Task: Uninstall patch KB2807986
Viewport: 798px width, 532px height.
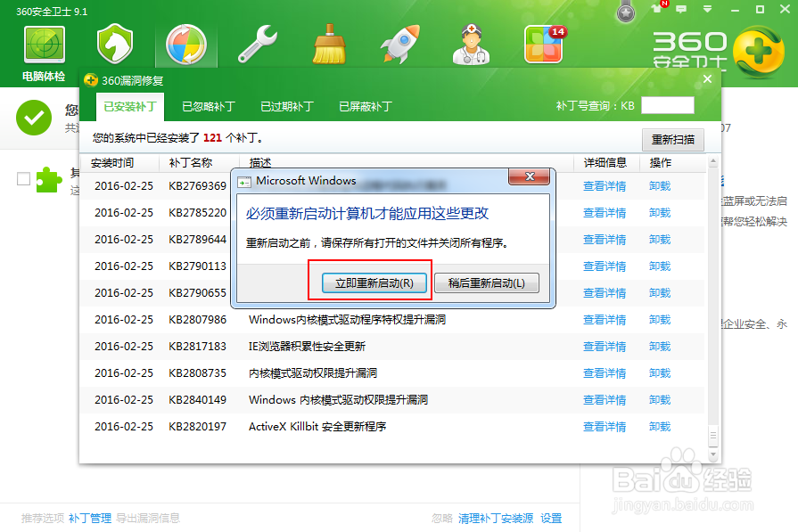Action: [x=660, y=319]
